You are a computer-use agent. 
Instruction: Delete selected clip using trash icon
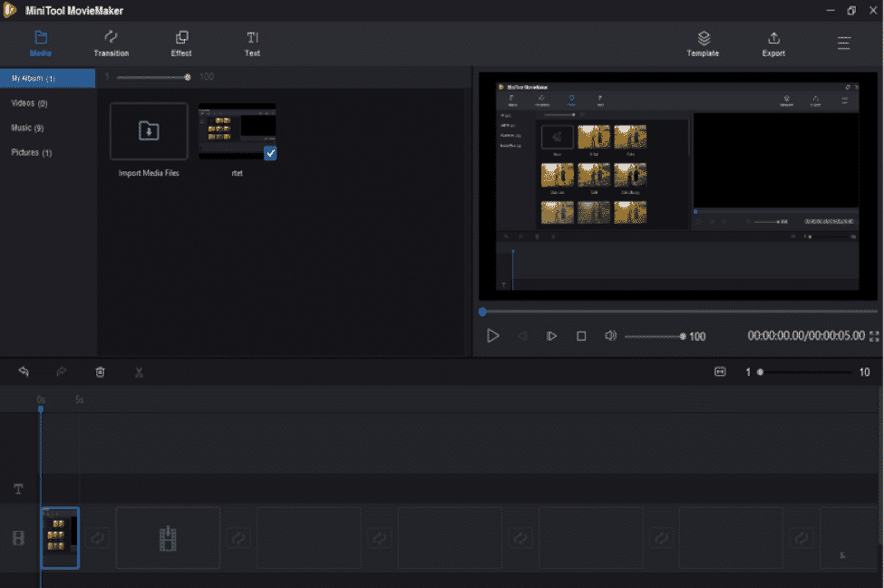coord(100,371)
